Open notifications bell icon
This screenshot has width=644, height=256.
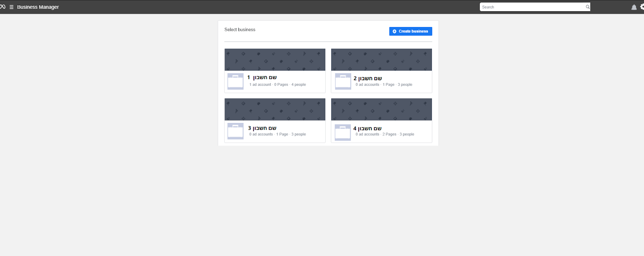[x=634, y=7]
